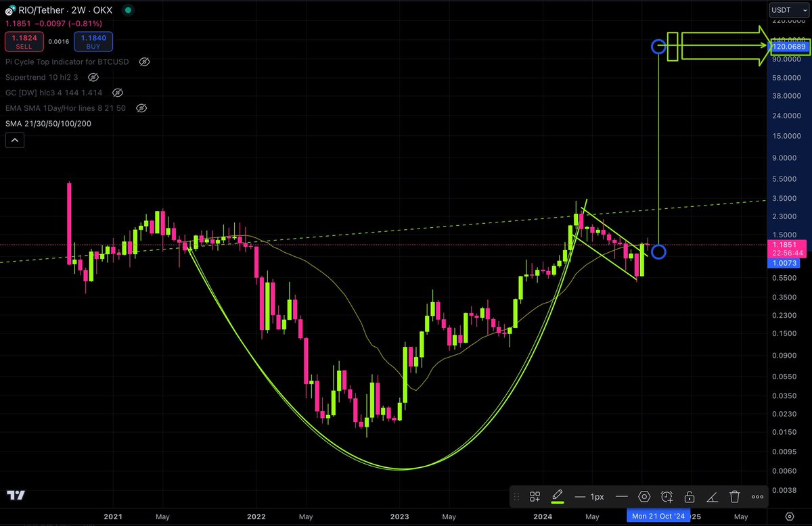Show the Pi Cycle Top Indicator
Viewport: 812px width, 526px height.
tap(143, 62)
